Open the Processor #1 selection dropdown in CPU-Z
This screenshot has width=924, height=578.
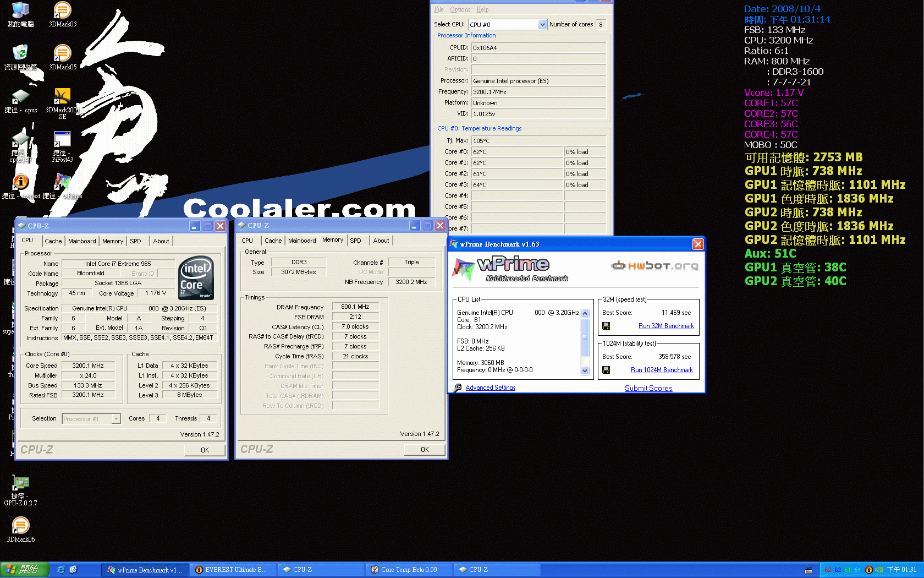[x=116, y=419]
